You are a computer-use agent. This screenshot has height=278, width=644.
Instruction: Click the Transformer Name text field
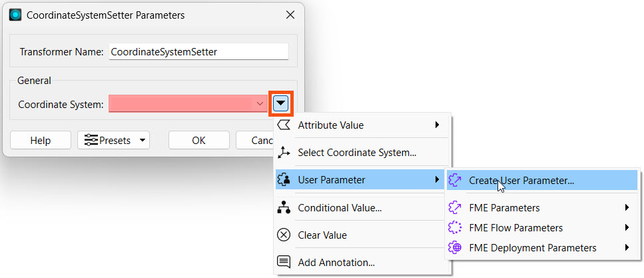198,51
